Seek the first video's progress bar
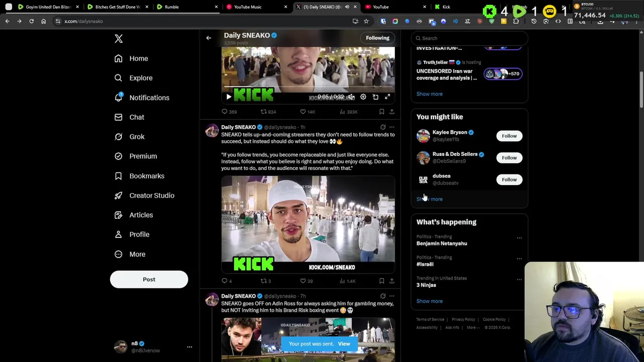This screenshot has width=644, height=362. point(308,87)
